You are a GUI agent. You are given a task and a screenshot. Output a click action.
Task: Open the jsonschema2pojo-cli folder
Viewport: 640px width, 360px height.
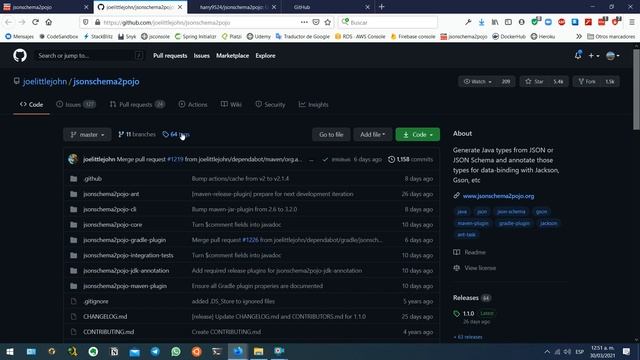(x=110, y=209)
